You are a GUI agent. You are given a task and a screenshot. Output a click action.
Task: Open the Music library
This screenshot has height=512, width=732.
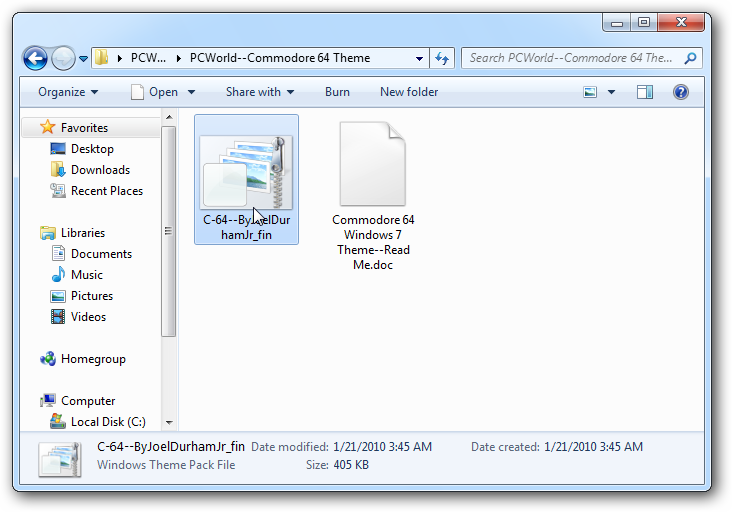(87, 274)
